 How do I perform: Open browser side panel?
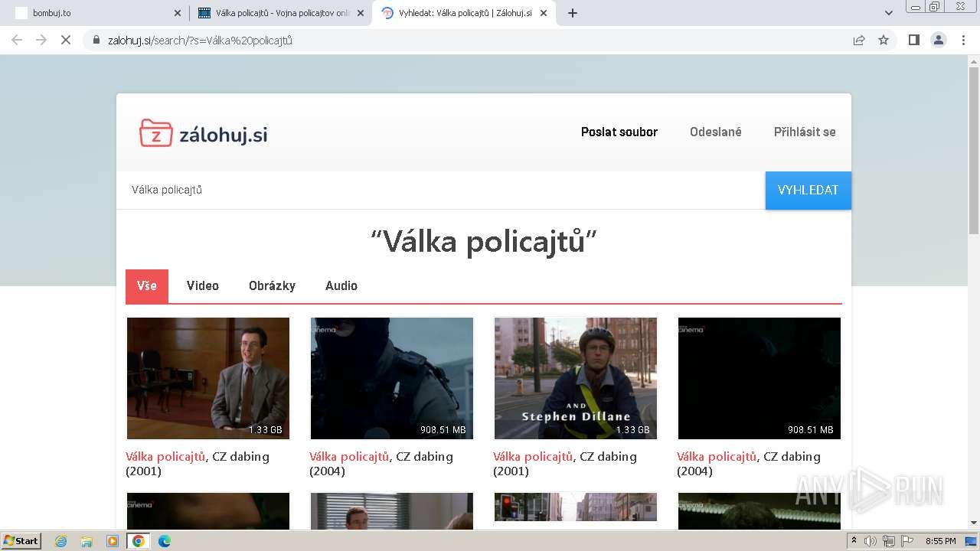click(913, 40)
